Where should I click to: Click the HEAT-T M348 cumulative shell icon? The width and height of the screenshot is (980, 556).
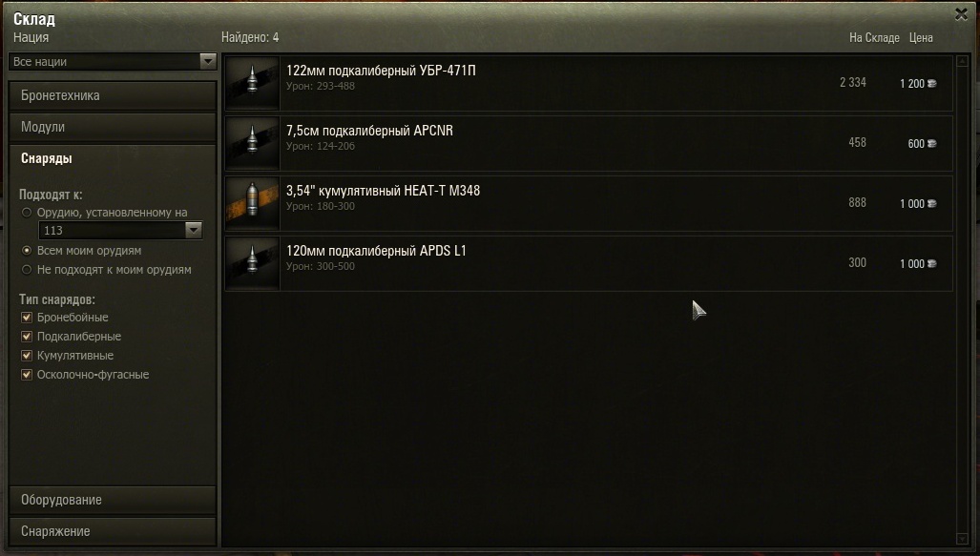tap(253, 204)
